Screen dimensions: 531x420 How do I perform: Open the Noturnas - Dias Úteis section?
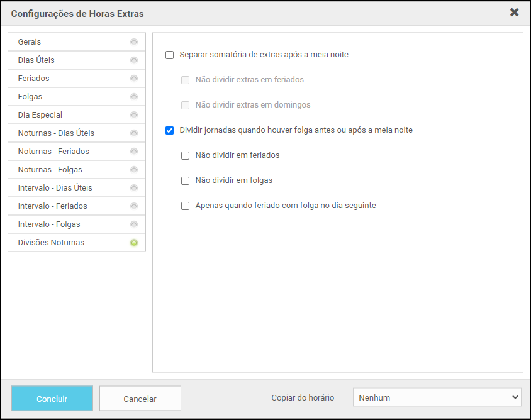coord(56,133)
